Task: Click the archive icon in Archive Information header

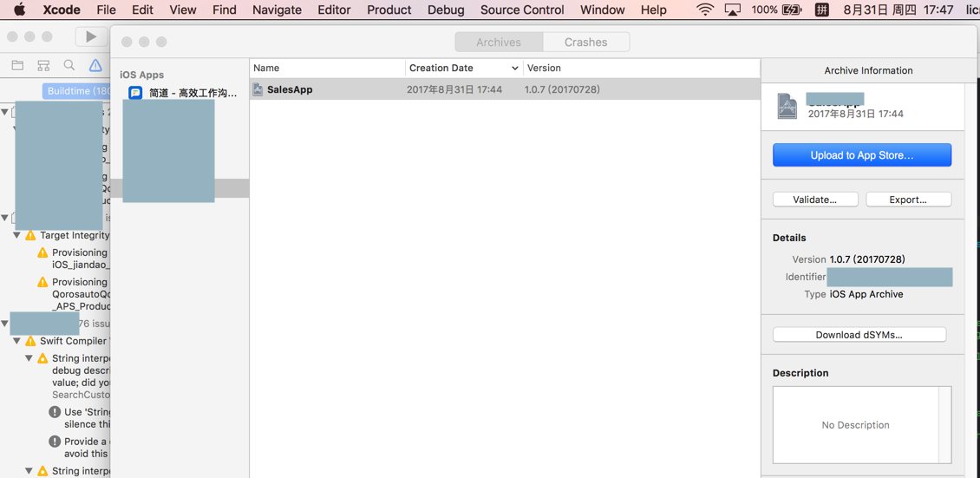Action: click(x=787, y=106)
